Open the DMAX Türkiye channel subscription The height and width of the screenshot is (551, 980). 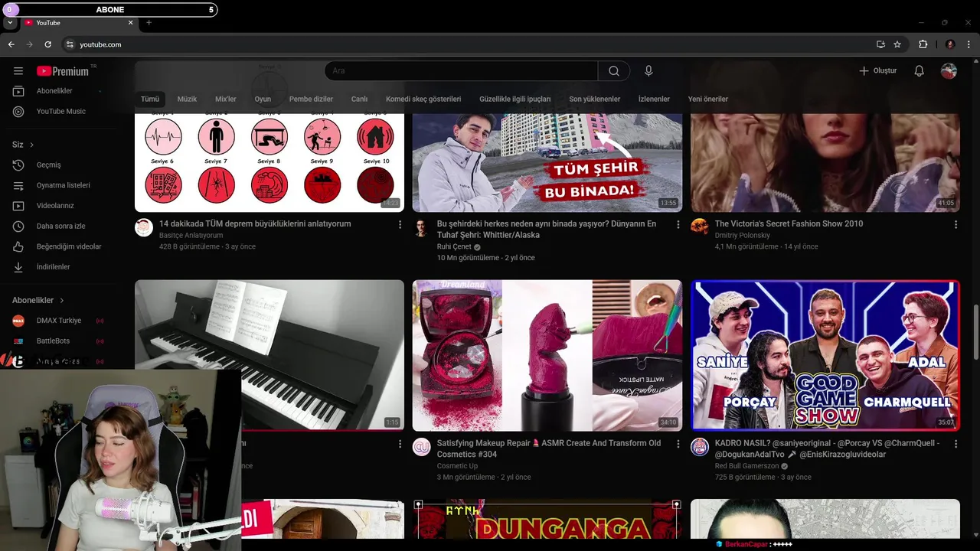tap(59, 321)
